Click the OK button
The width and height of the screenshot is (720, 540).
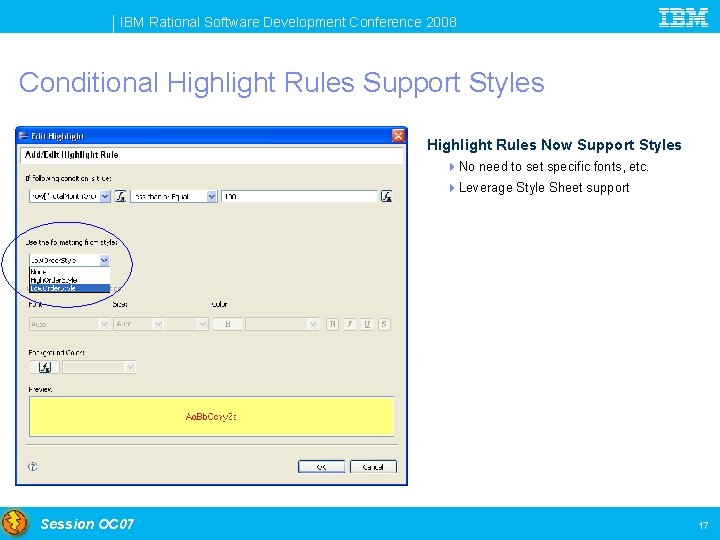(x=321, y=467)
